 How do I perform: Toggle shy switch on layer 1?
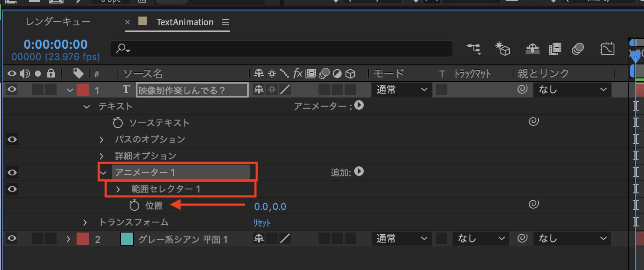click(x=259, y=90)
